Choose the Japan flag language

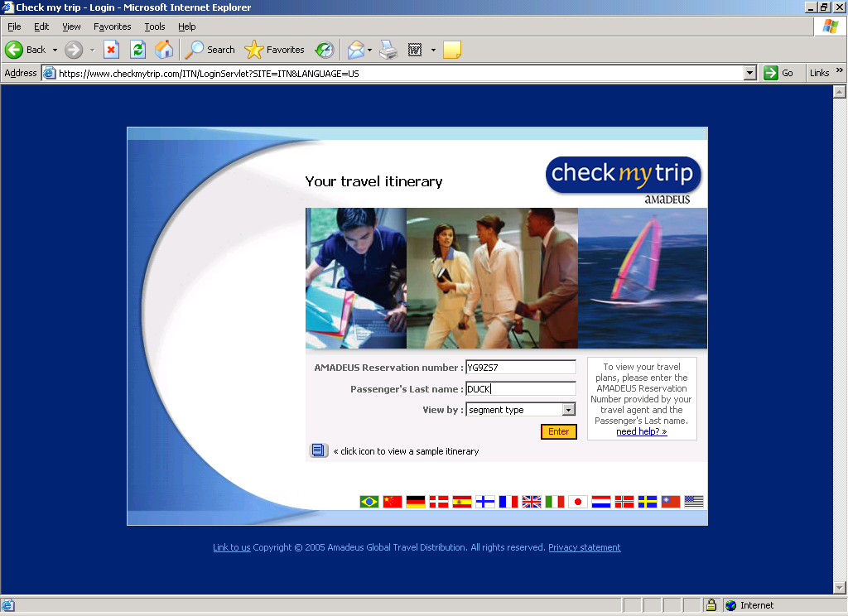(x=578, y=502)
